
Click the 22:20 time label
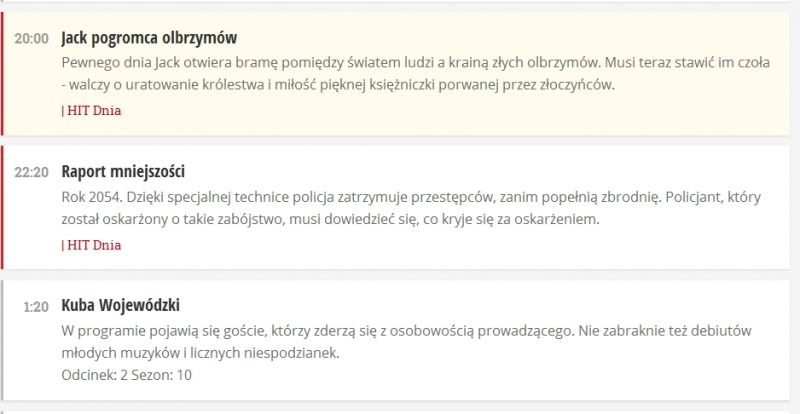[x=32, y=173]
